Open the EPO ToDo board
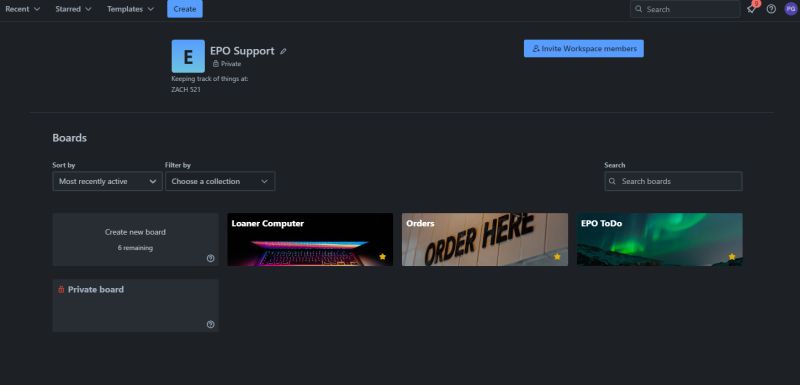This screenshot has height=385, width=800. pos(660,239)
